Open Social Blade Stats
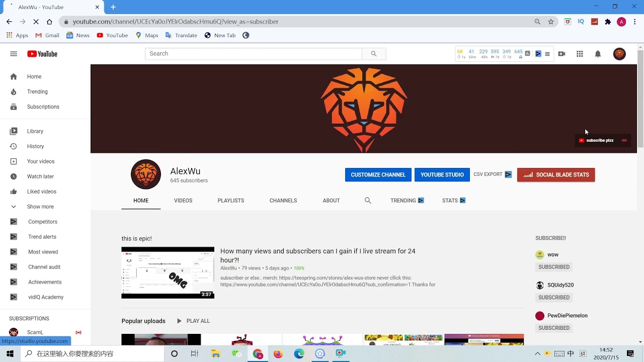This screenshot has width=644, height=362. coord(556,175)
